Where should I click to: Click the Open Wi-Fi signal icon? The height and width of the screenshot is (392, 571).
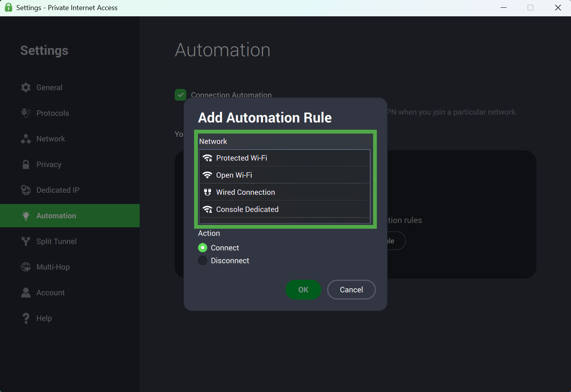[x=207, y=175]
